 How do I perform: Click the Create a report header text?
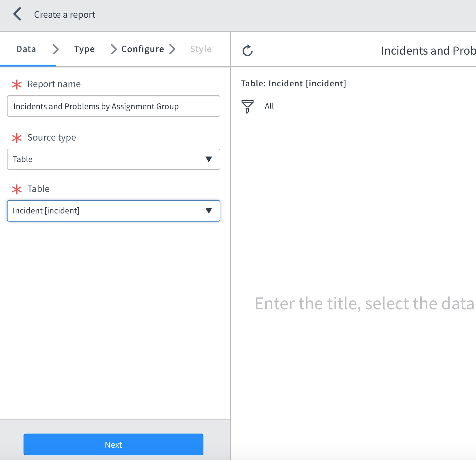click(65, 15)
